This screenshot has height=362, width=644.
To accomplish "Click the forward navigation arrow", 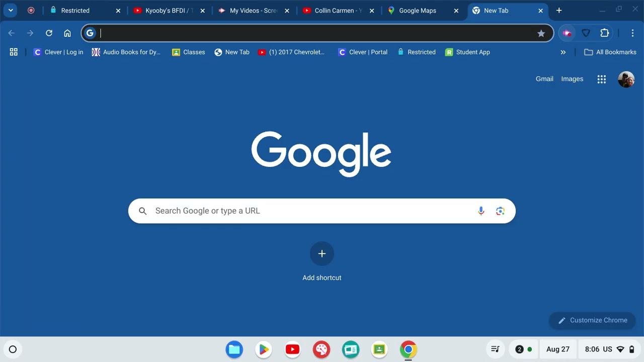I will (x=30, y=33).
